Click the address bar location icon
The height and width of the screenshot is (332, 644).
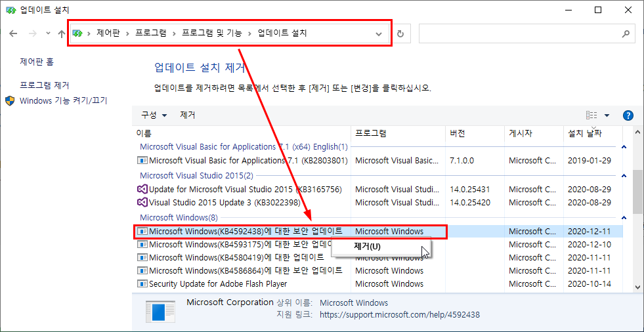pyautogui.click(x=78, y=33)
